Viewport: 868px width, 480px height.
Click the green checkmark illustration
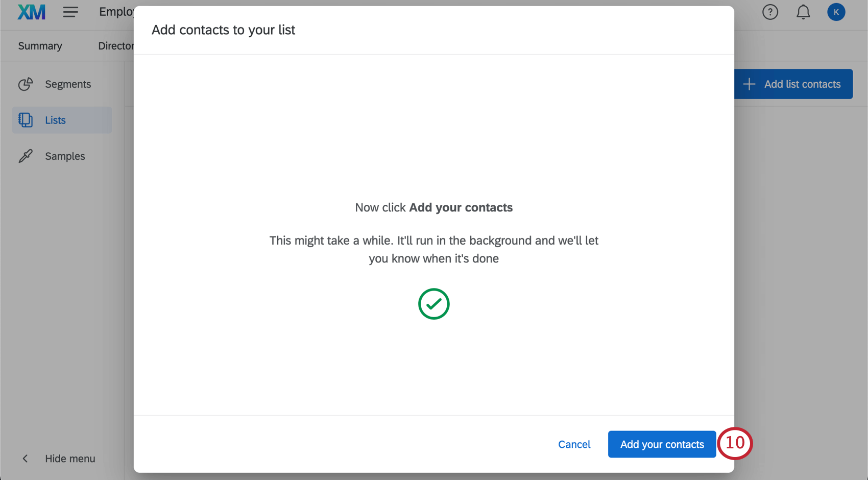pyautogui.click(x=433, y=304)
